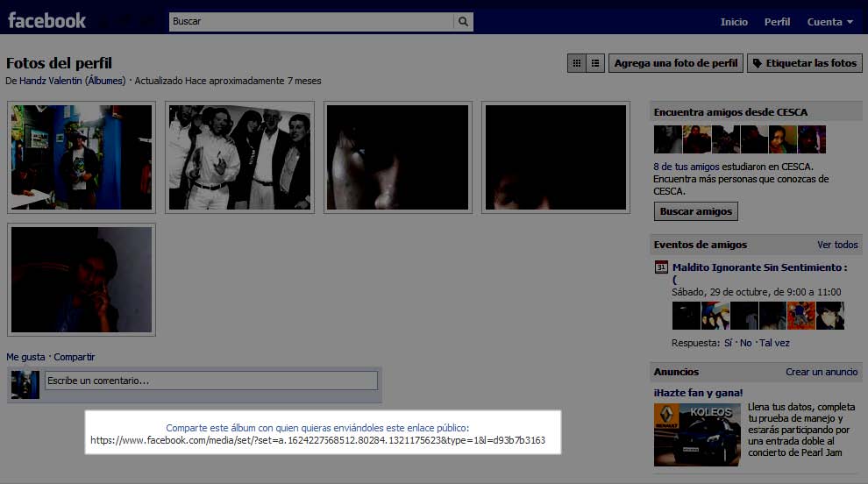Click the Compartir link under photos
The height and width of the screenshot is (484, 868).
click(74, 357)
